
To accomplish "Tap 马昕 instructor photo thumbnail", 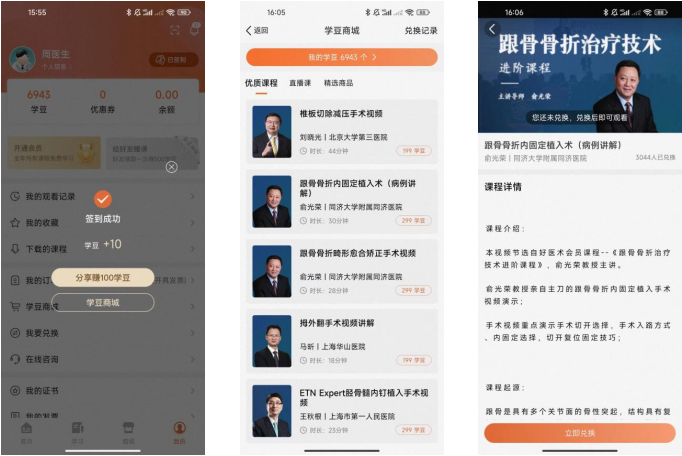I will [272, 341].
